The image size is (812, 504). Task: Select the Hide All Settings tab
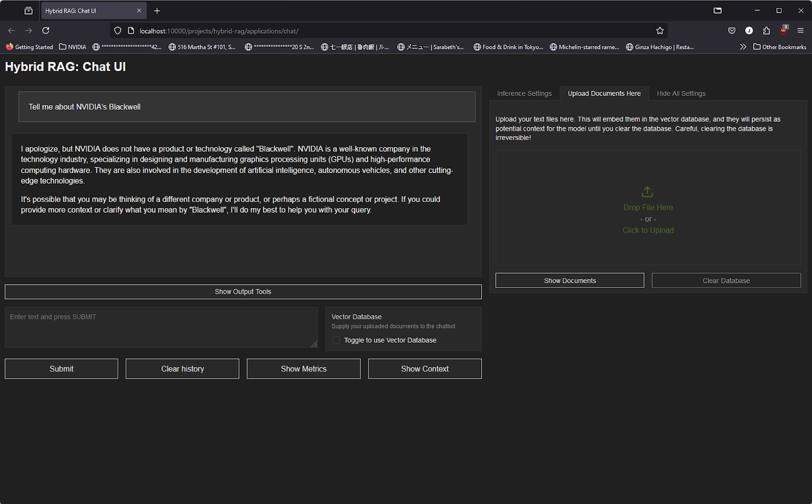[681, 93]
